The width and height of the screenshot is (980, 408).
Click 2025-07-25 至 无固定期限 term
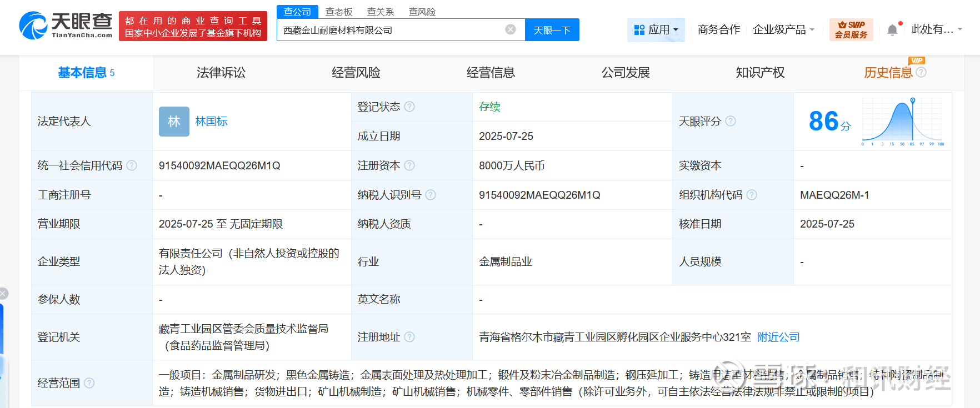pyautogui.click(x=221, y=224)
